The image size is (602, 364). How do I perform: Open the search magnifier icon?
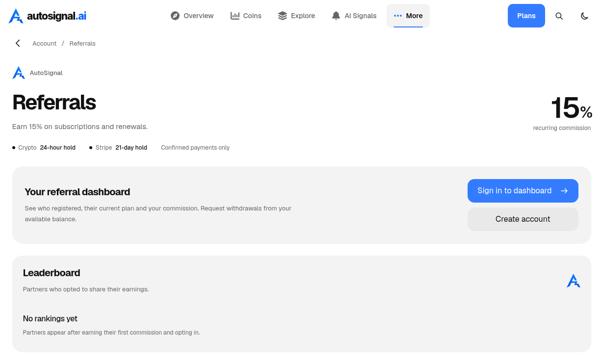pyautogui.click(x=559, y=16)
